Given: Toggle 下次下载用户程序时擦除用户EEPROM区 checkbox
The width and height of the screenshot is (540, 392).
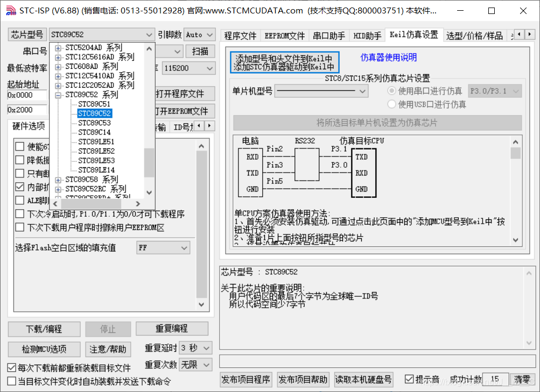Looking at the screenshot, I should 19,227.
